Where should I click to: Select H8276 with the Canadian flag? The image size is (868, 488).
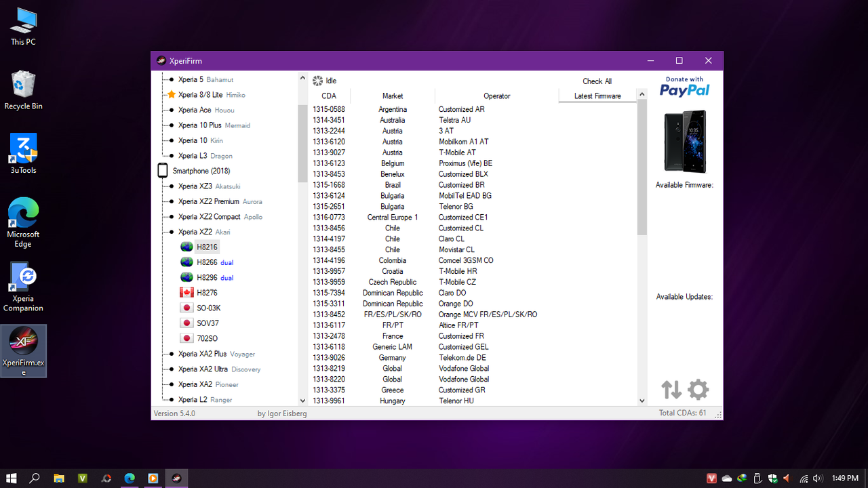pos(199,293)
